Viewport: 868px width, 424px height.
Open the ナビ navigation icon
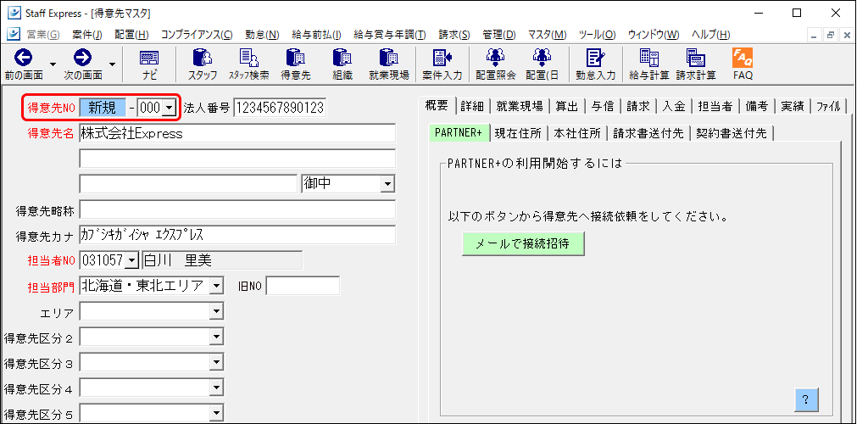(149, 58)
